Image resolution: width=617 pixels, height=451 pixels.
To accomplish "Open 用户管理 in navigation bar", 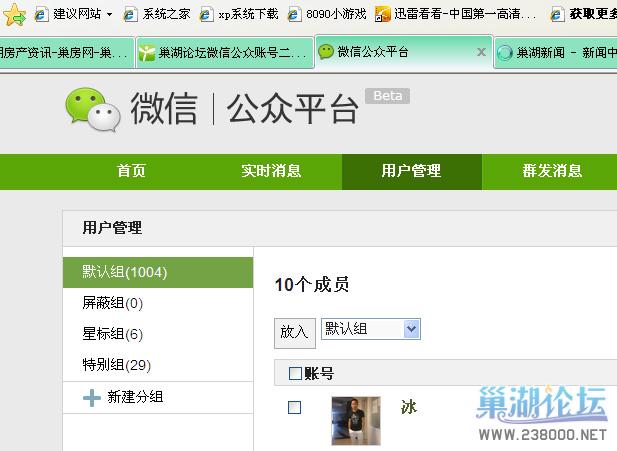I will [412, 172].
